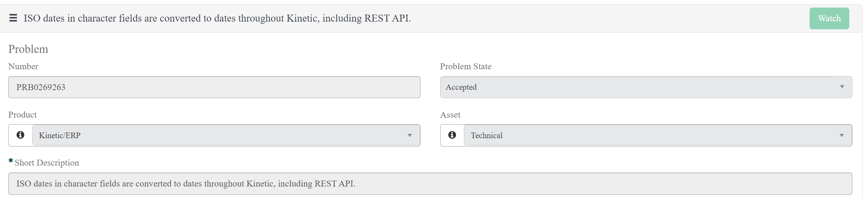This screenshot has height=199, width=868.
Task: Click the Product field label
Action: [x=23, y=115]
